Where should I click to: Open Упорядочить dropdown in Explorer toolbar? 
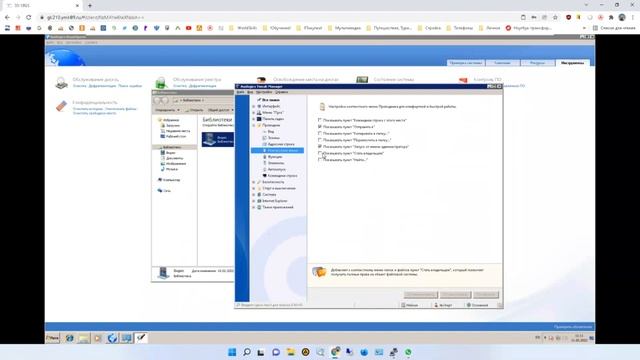(x=167, y=110)
